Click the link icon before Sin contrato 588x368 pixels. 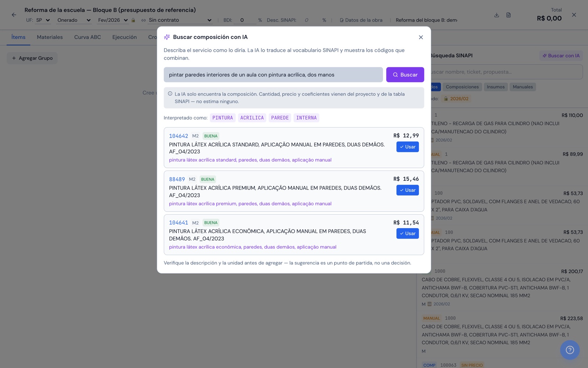143,20
